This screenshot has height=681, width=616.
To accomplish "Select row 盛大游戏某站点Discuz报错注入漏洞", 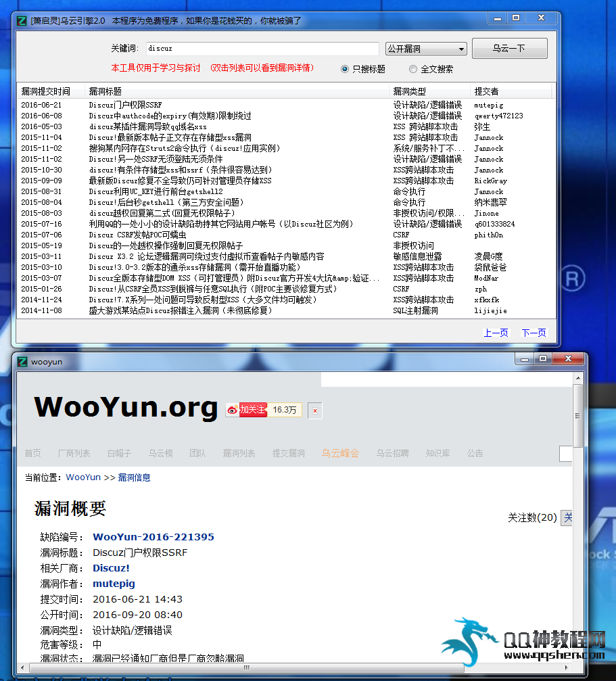I will [286, 311].
